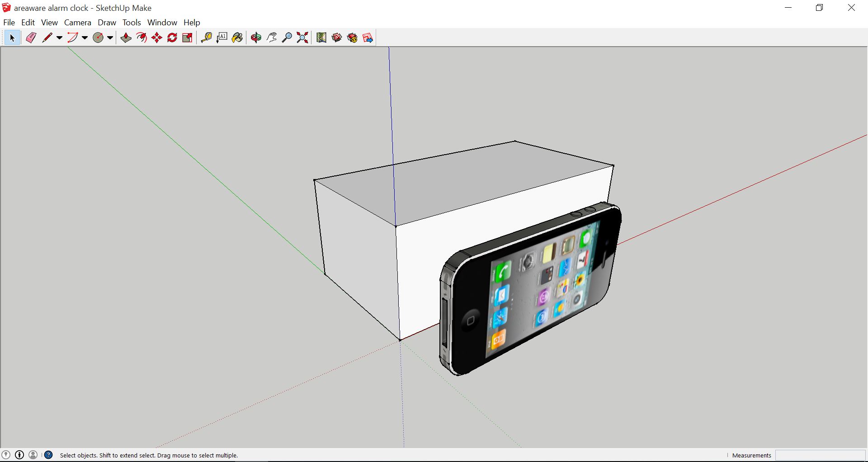The image size is (868, 462).
Task: Activate the Orbit camera tool
Action: [256, 38]
